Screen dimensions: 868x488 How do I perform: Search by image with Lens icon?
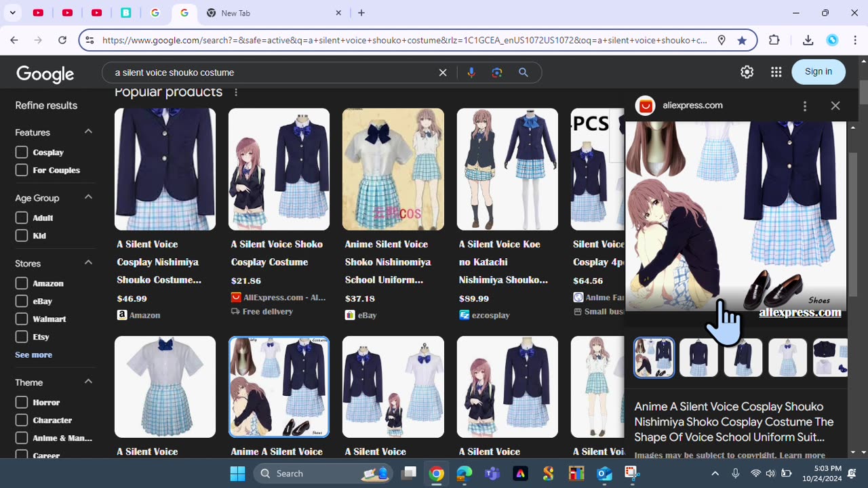point(497,73)
